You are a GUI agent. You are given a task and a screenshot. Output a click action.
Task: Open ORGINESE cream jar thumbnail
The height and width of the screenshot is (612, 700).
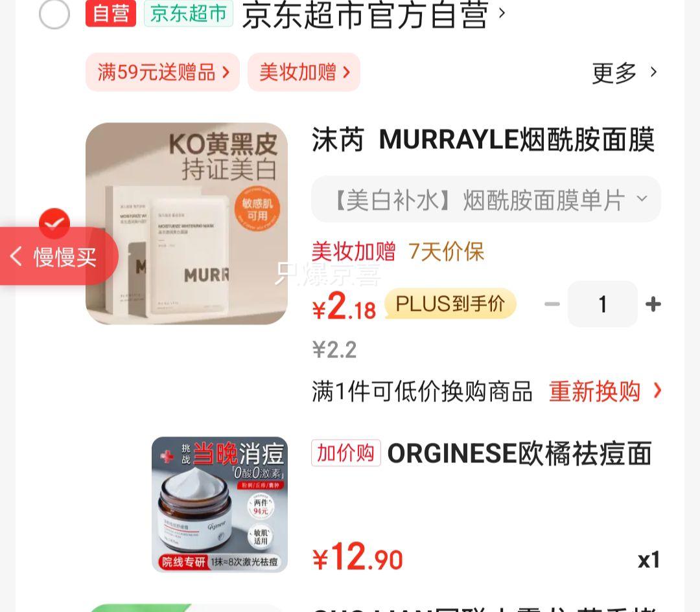click(220, 504)
